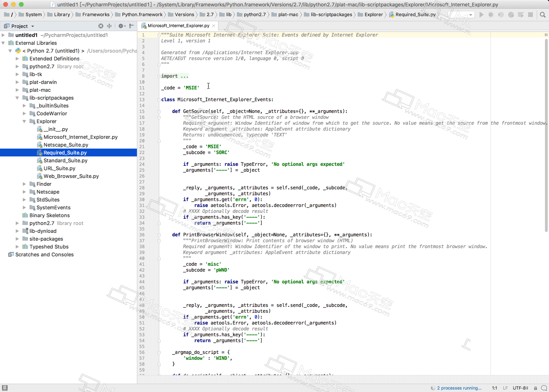Viewport: 549px width, 392px height.
Task: Select the site-packages folder
Action: pos(46,239)
